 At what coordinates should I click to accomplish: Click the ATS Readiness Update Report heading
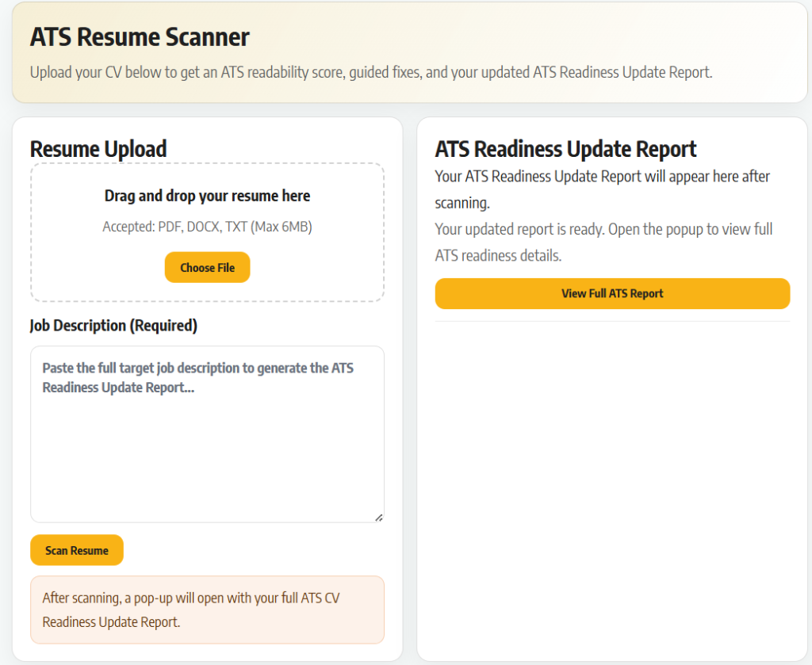[565, 149]
